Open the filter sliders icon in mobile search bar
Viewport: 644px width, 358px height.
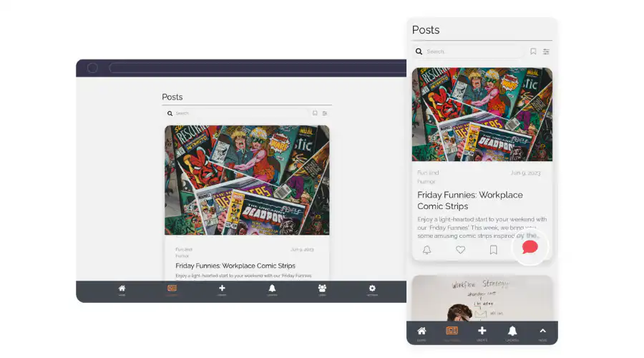[546, 52]
